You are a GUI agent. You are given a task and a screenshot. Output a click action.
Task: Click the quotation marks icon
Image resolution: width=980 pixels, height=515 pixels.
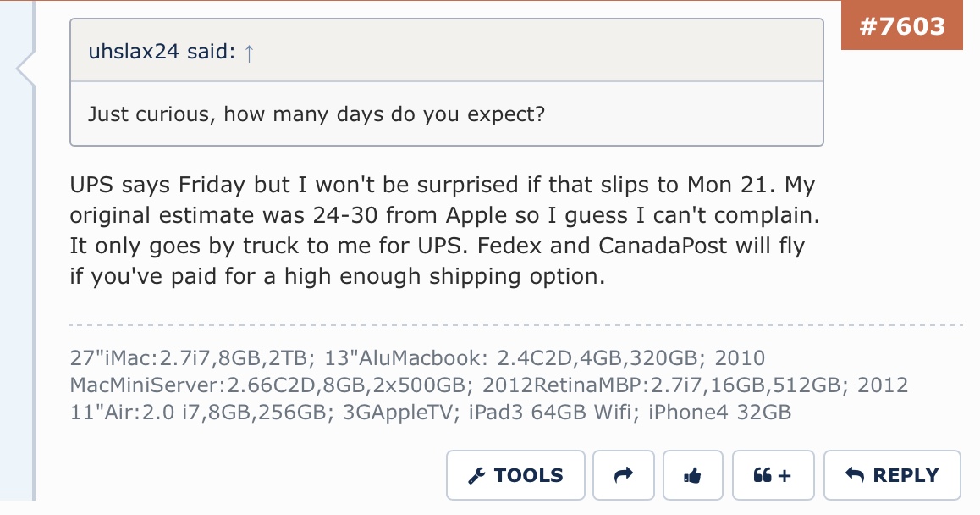pos(763,475)
